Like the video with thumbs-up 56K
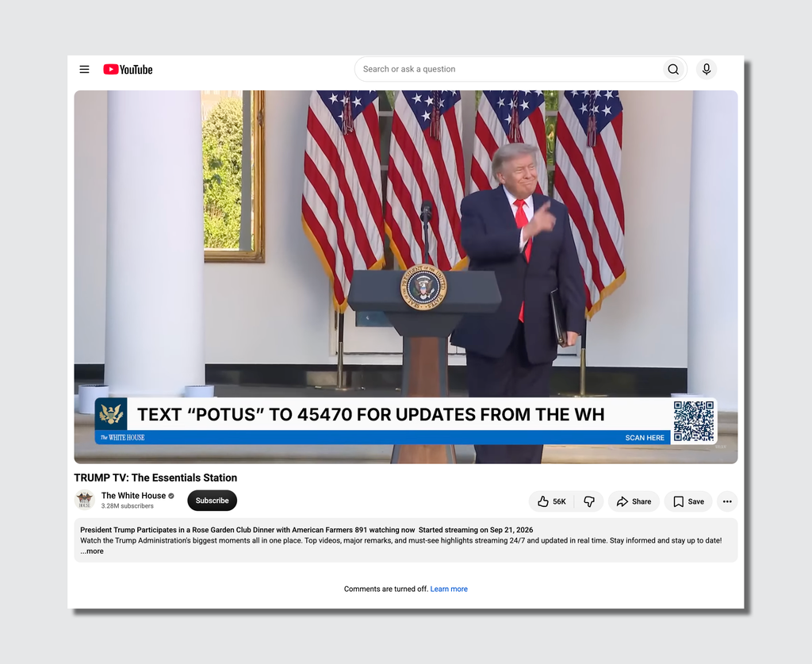 [552, 501]
